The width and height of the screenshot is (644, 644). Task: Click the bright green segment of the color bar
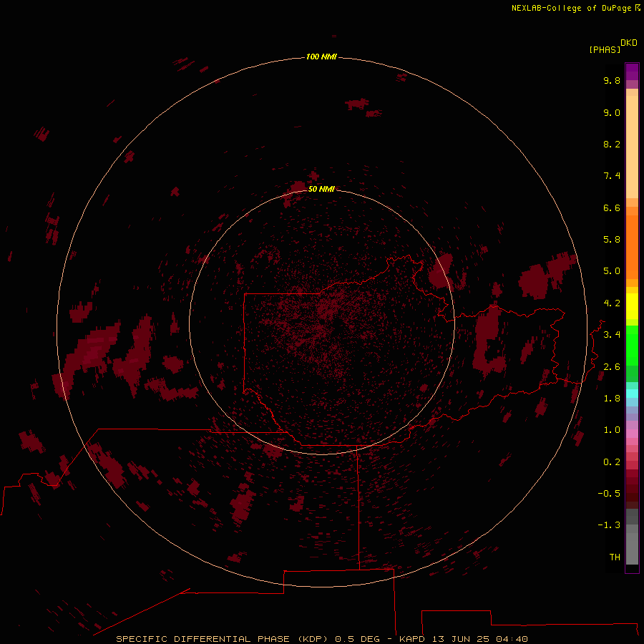[x=632, y=345]
